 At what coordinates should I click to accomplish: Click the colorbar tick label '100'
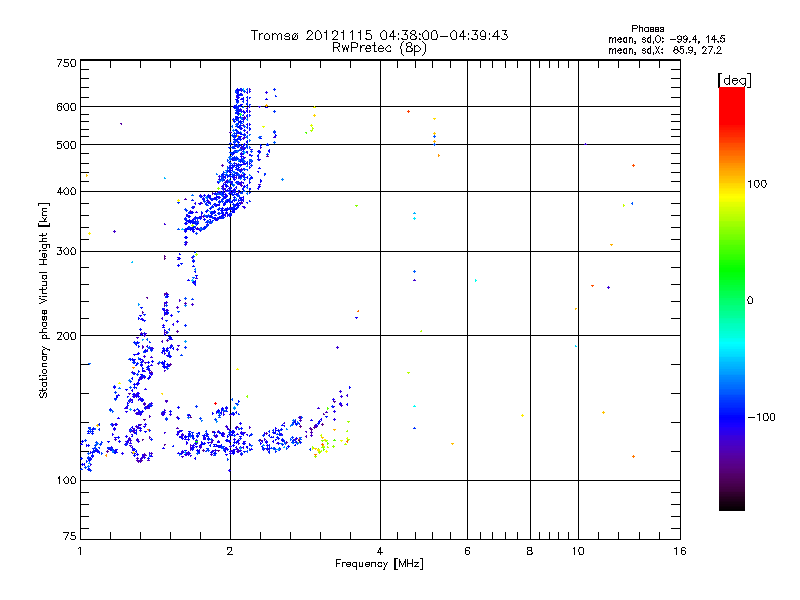[757, 184]
